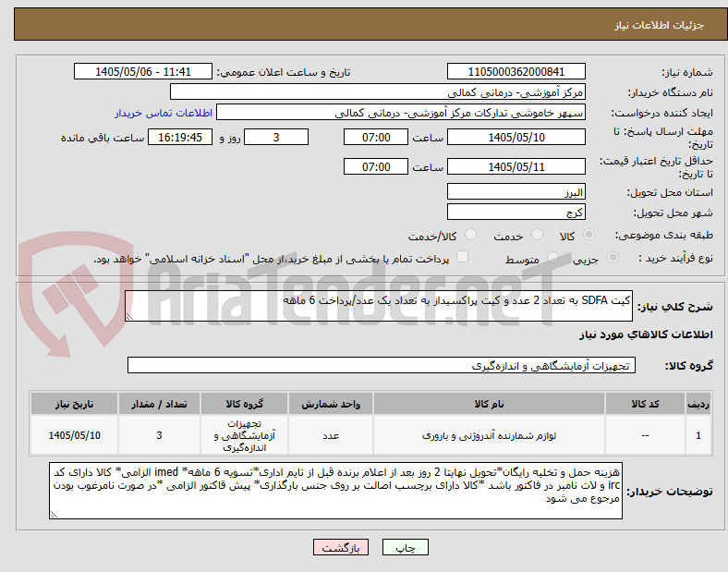This screenshot has height=572, width=728.
Task: Click the need number field 1105000362000841
Action: point(516,71)
